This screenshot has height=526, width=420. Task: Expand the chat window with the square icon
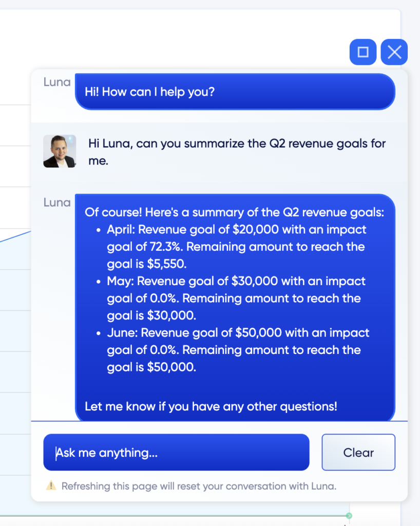click(x=362, y=52)
